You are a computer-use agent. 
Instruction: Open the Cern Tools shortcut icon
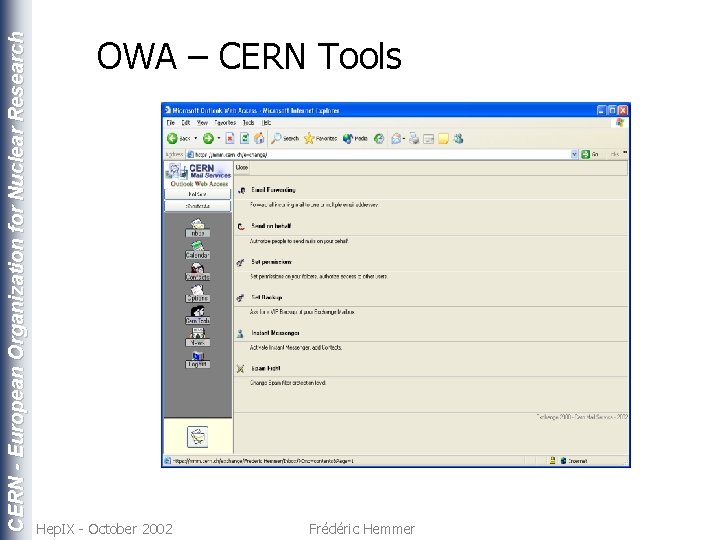[197, 315]
